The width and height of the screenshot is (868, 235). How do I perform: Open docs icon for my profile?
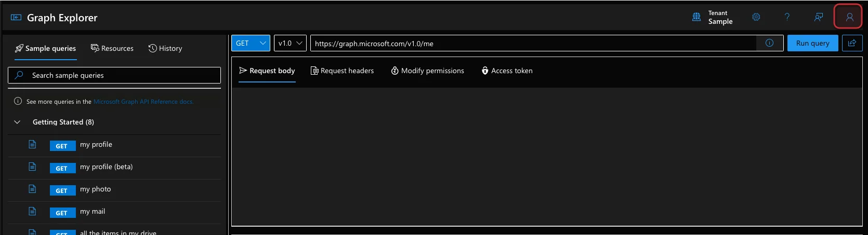click(32, 144)
